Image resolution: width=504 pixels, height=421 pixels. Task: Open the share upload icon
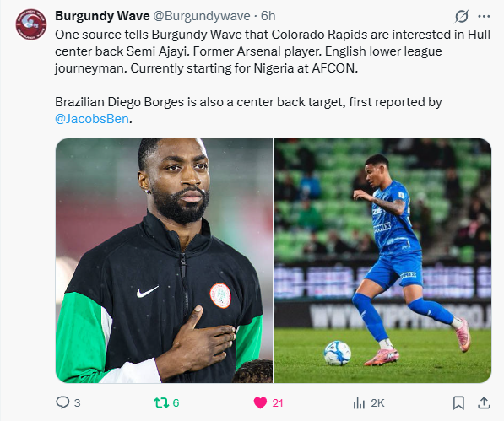click(x=484, y=402)
